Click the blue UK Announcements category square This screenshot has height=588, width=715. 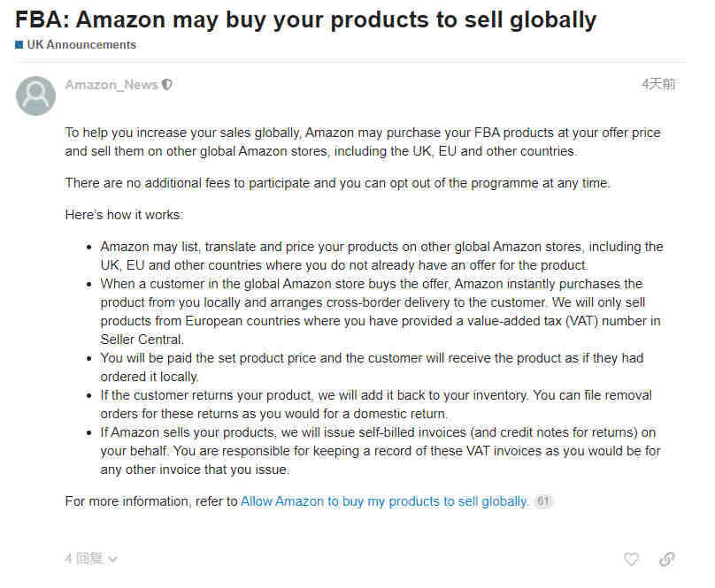19,45
